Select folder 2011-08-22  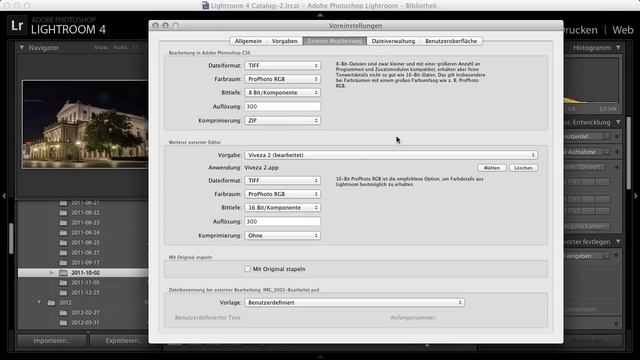85,213
